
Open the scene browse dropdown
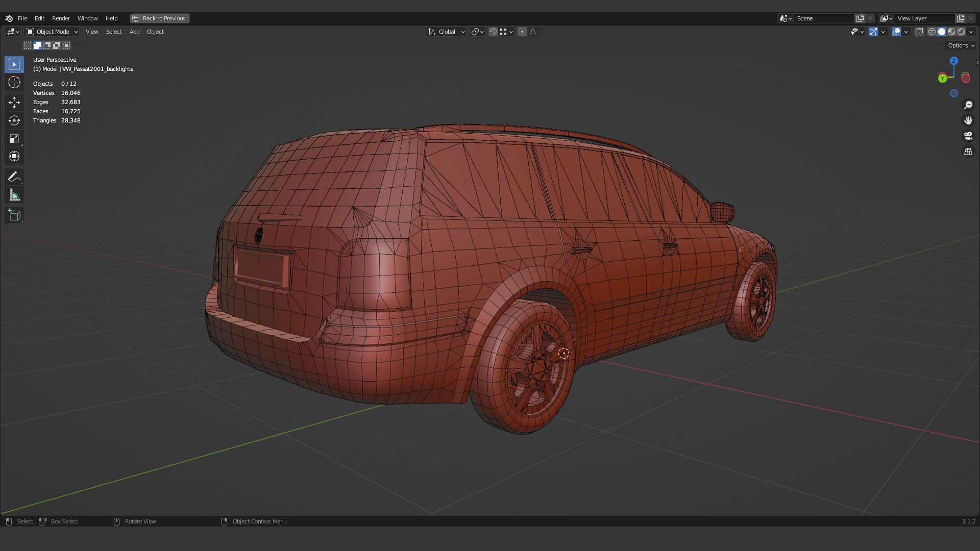coord(786,18)
